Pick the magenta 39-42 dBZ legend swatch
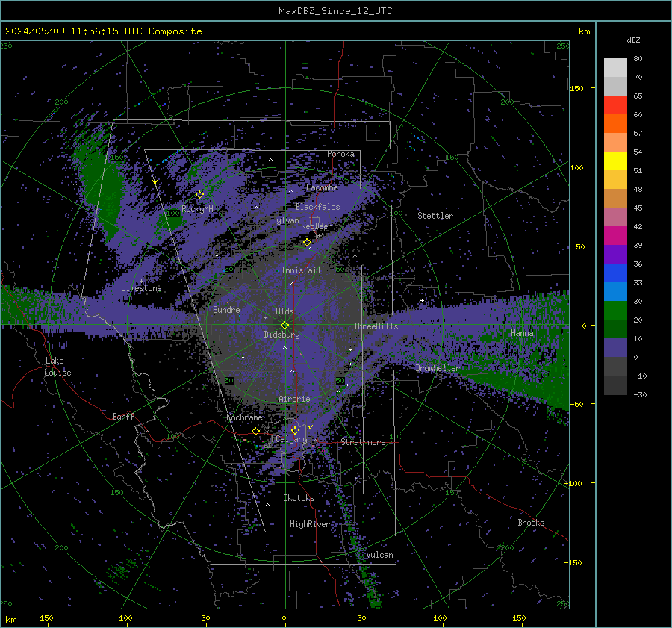This screenshot has width=672, height=628. [x=615, y=235]
